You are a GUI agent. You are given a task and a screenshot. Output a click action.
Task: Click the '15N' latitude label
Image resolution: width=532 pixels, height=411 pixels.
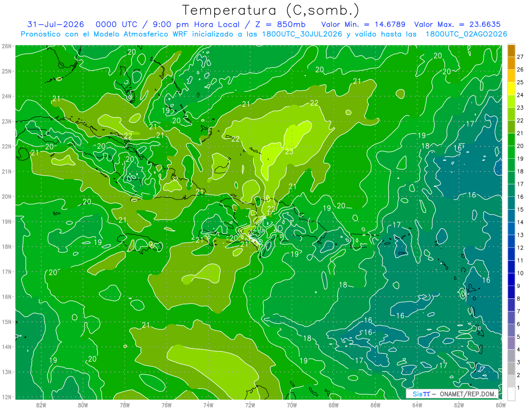click(x=6, y=321)
